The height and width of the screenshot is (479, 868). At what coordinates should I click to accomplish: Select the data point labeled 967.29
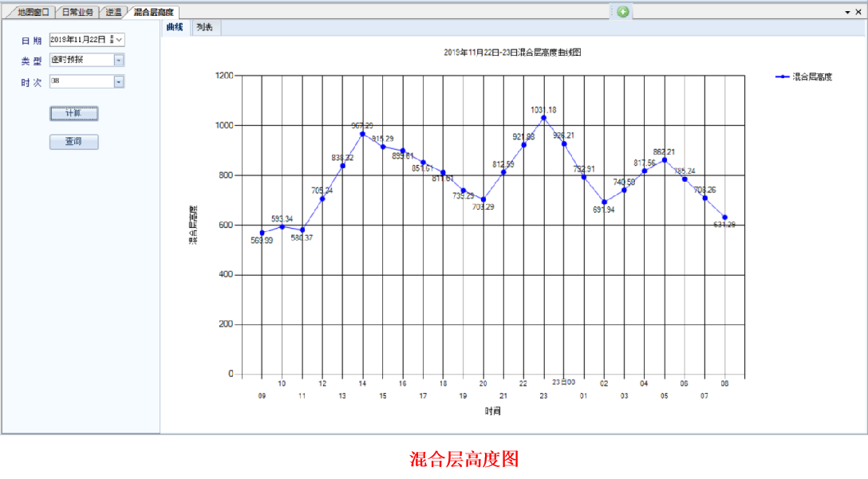click(x=362, y=134)
